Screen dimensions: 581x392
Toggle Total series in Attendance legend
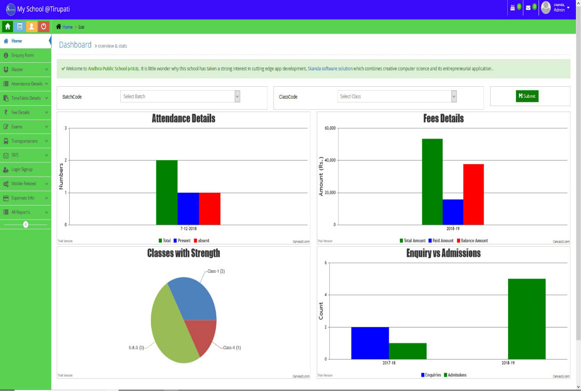pos(165,241)
